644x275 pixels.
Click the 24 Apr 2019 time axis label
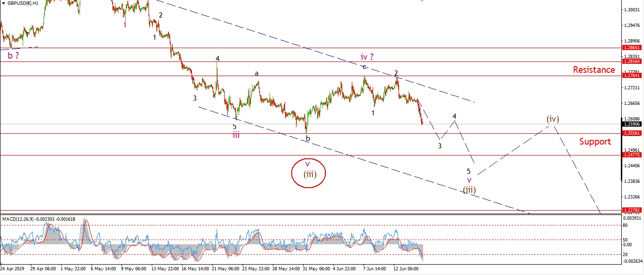[13, 269]
